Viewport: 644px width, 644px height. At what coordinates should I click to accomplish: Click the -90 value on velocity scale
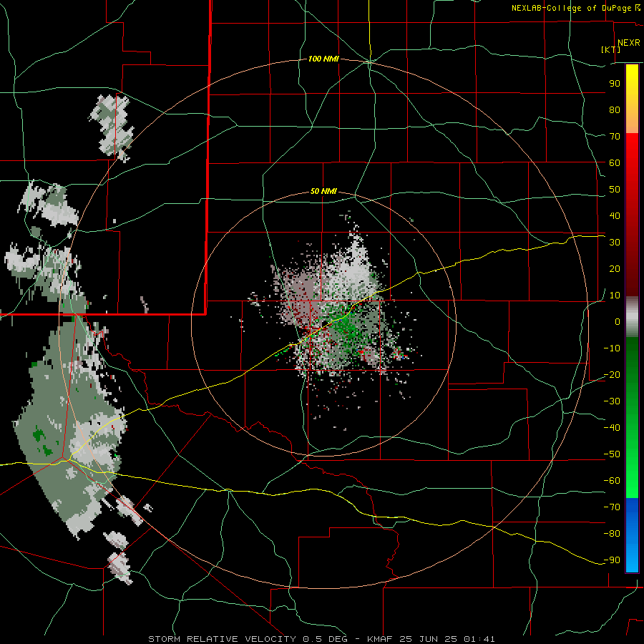(612, 560)
